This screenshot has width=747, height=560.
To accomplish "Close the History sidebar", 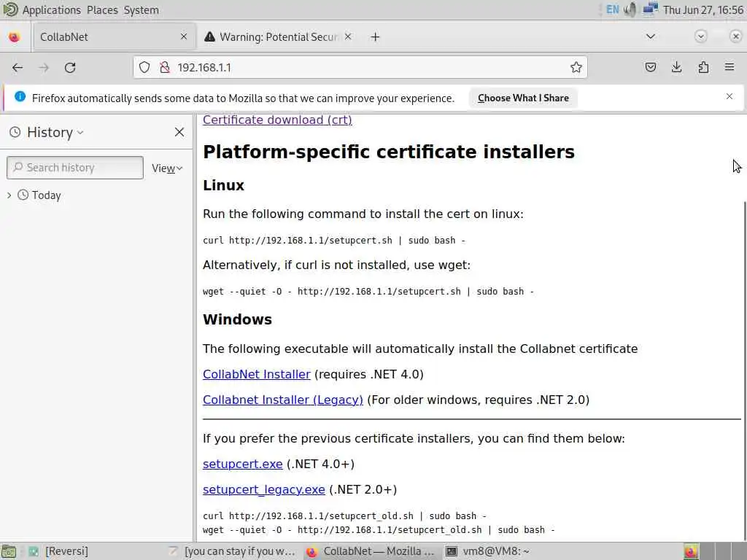I will 179,132.
